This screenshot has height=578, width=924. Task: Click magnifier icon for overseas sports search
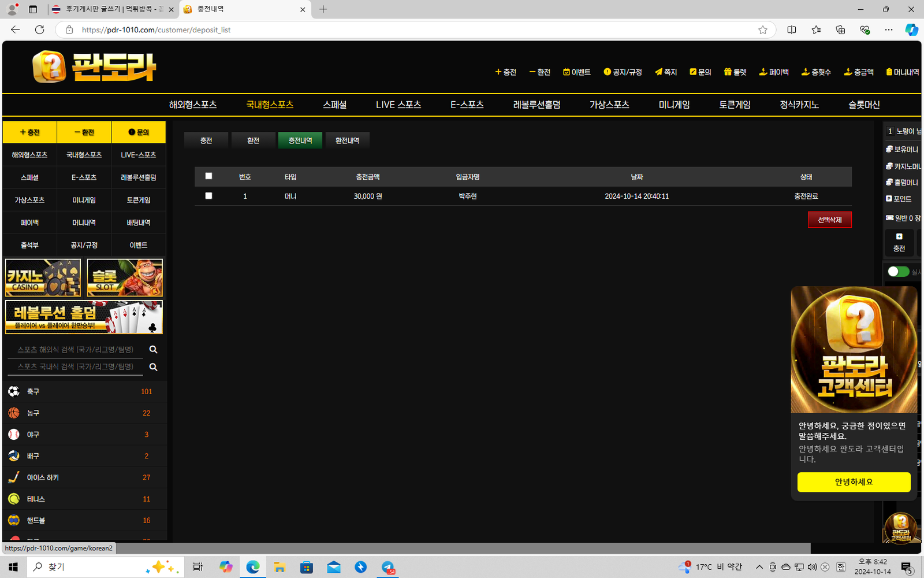click(x=153, y=350)
